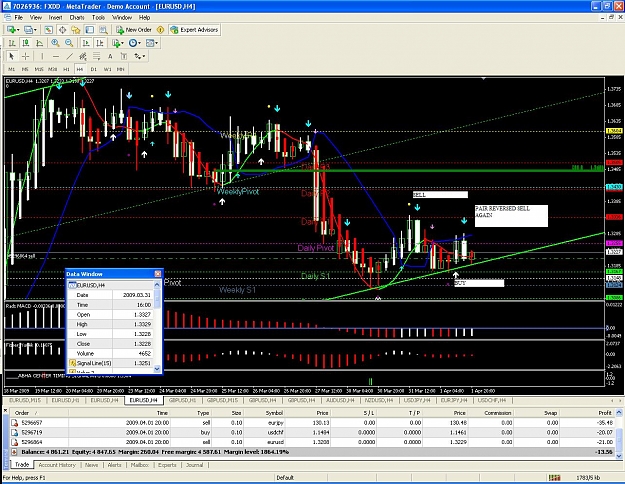
Task: Set timeframe to M1
Action: point(12,69)
